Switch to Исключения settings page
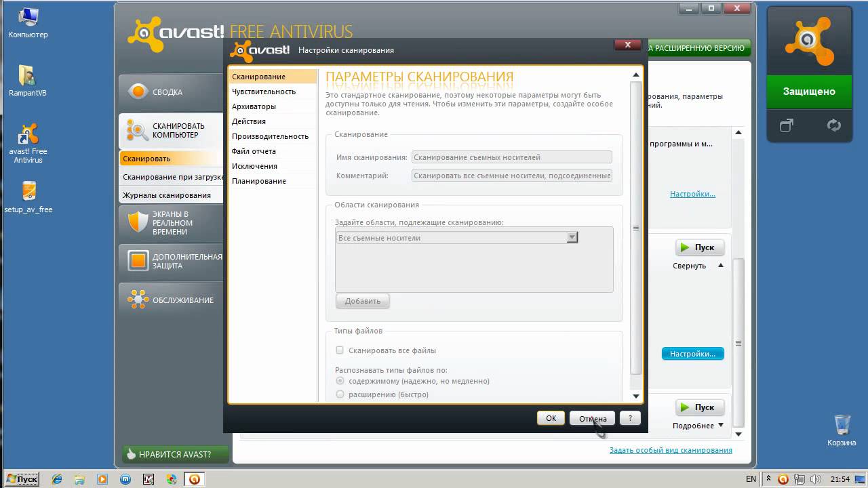The height and width of the screenshot is (488, 868). click(273, 166)
